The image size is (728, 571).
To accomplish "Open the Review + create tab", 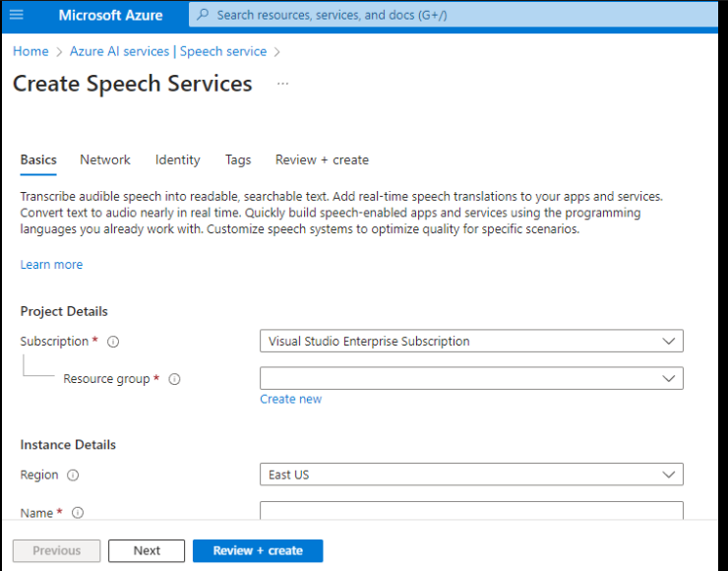I will [x=323, y=159].
